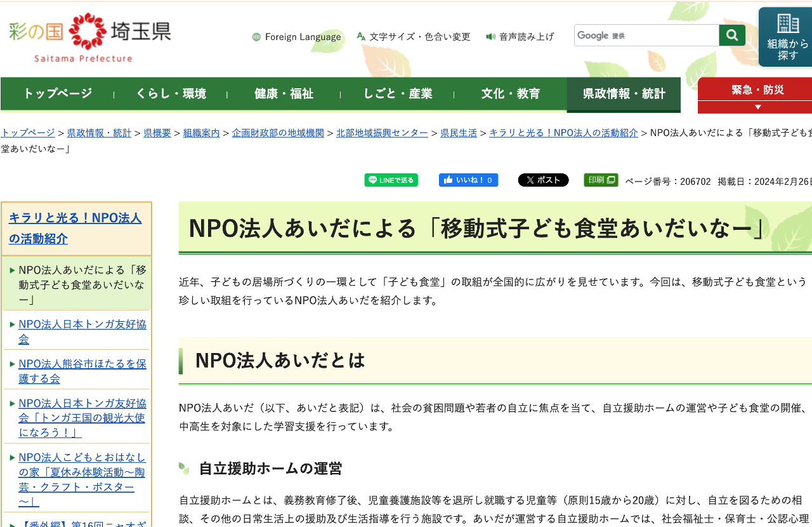This screenshot has height=527, width=812.
Task: Open the くらし・環境 navigation tab
Action: click(171, 94)
